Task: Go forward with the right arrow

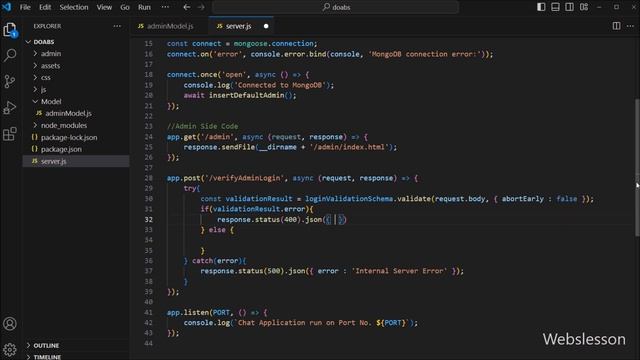Action: [x=201, y=7]
